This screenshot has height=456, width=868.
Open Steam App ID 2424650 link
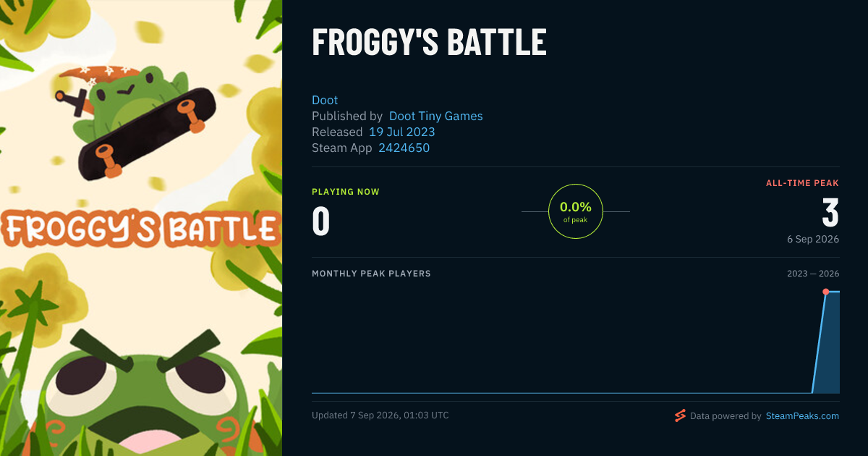[404, 148]
